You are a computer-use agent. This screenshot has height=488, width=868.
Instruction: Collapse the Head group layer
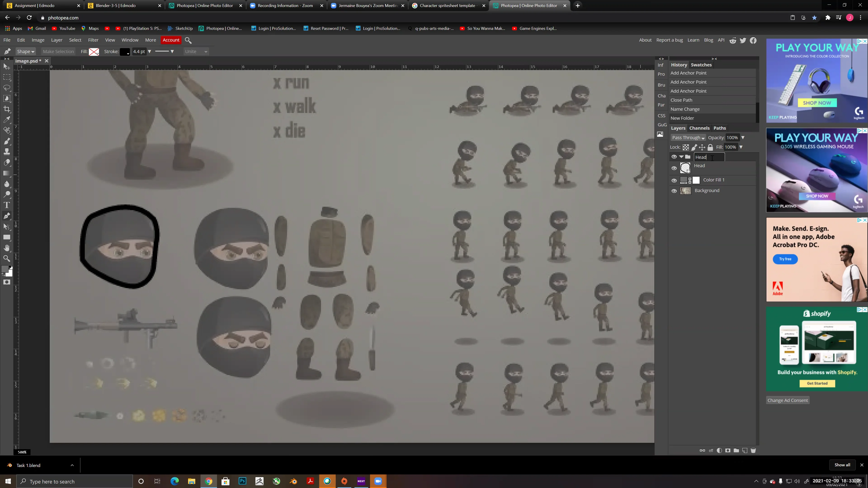[681, 157]
